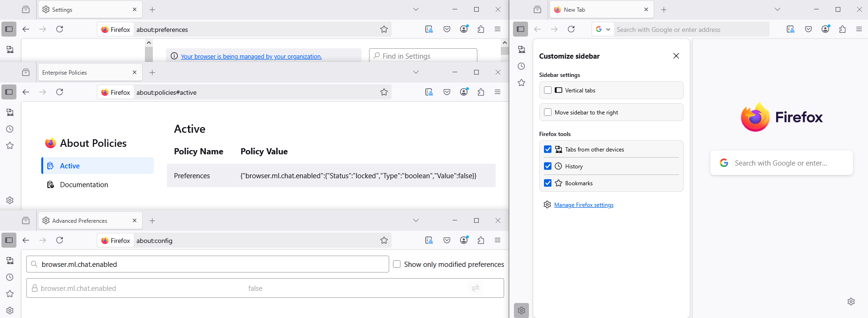Uncheck Tabs from other devices
The width and height of the screenshot is (868, 318).
click(x=548, y=149)
